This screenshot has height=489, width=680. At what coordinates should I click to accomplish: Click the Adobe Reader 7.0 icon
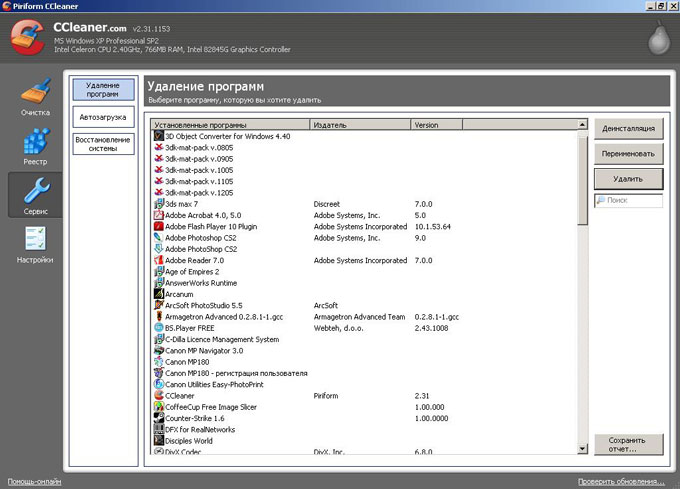(159, 260)
